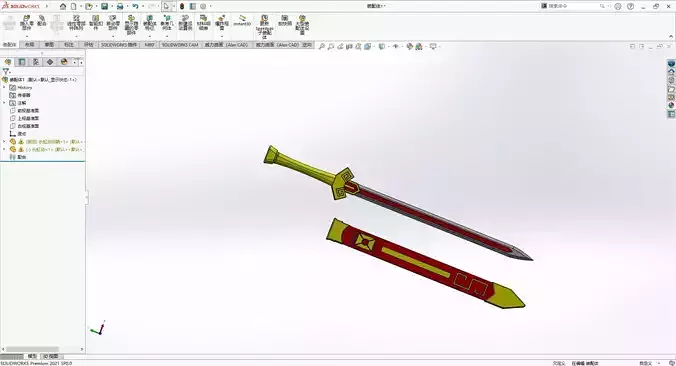The image size is (676, 366).
Task: Toggle the Section View tool
Action: [349, 47]
